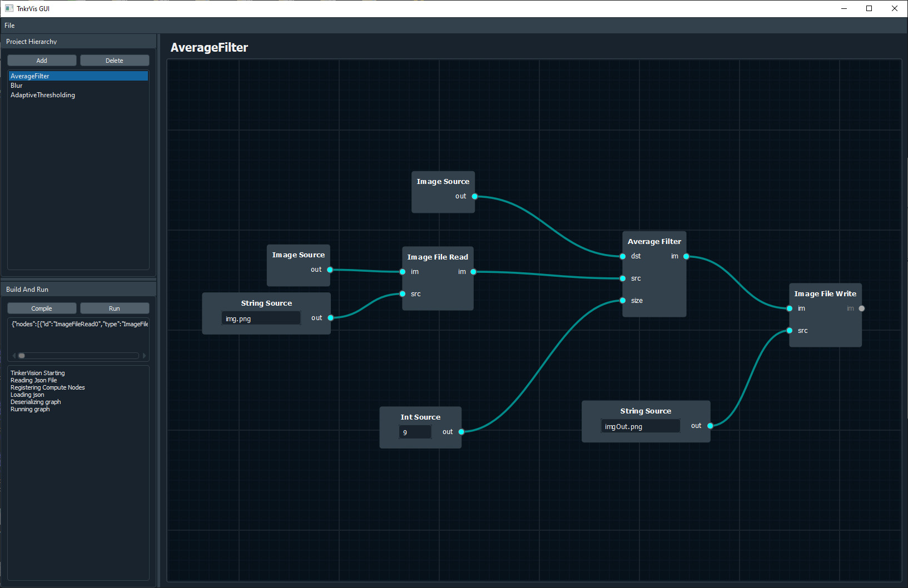
Task: Run the compiled graph
Action: (x=115, y=308)
